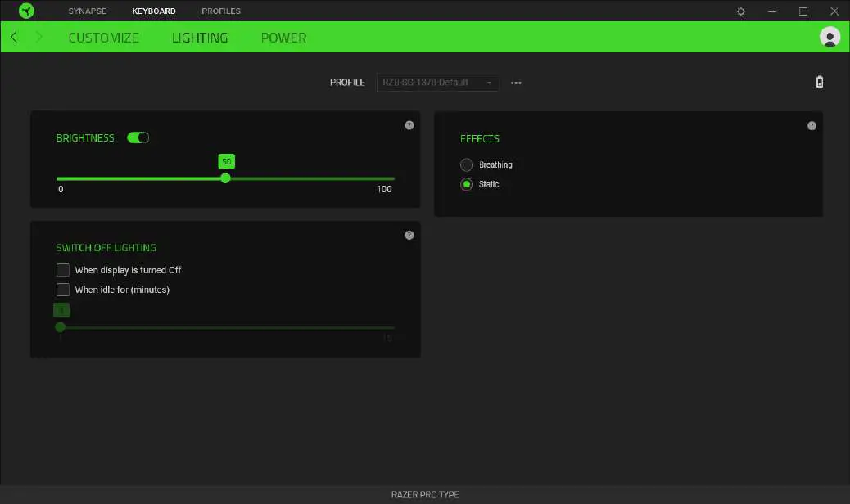
Task: Open the profile options ellipsis menu
Action: coord(516,83)
